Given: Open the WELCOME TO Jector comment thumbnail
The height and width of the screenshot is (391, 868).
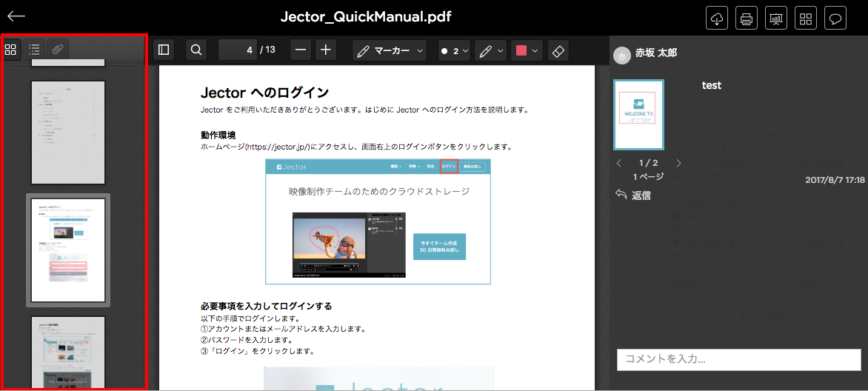Looking at the screenshot, I should (x=639, y=115).
